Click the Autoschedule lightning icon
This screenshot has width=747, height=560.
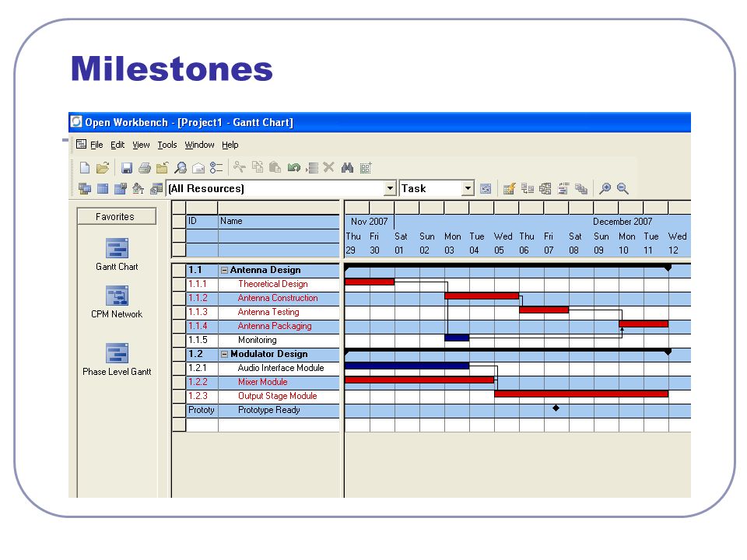click(509, 189)
